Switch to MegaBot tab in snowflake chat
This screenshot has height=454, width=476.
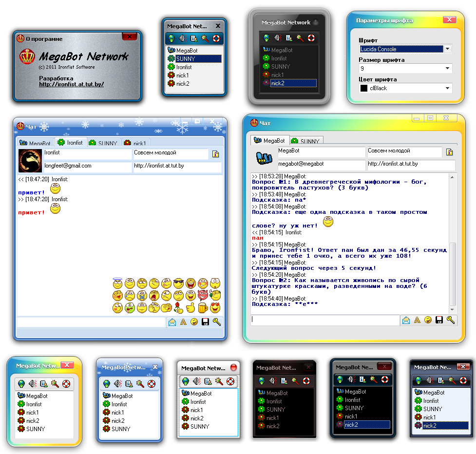click(35, 143)
